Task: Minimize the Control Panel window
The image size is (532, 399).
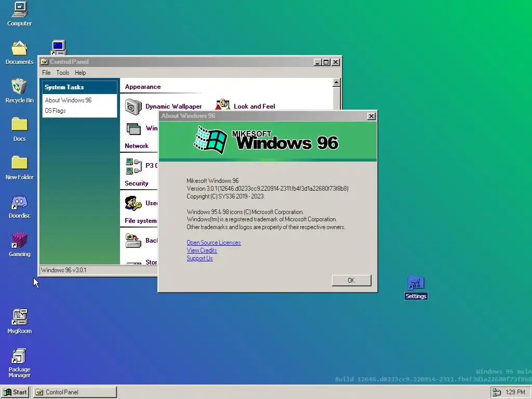Action: click(x=317, y=62)
